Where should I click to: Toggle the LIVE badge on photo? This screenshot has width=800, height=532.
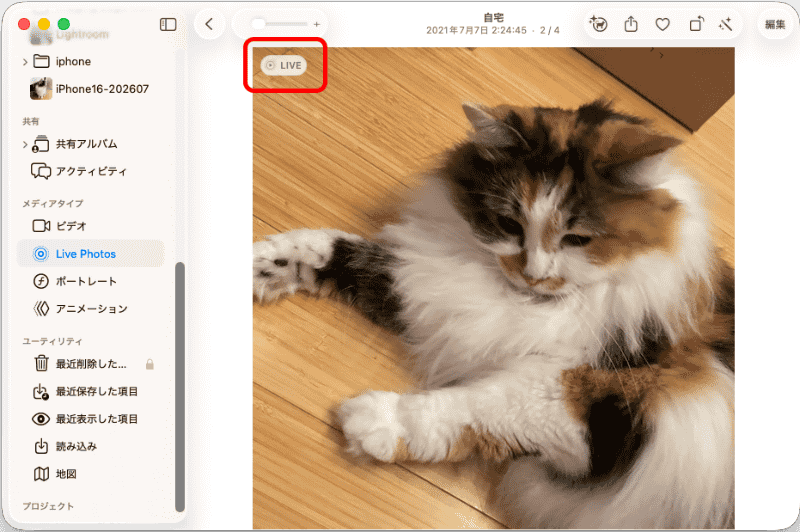pyautogui.click(x=284, y=65)
